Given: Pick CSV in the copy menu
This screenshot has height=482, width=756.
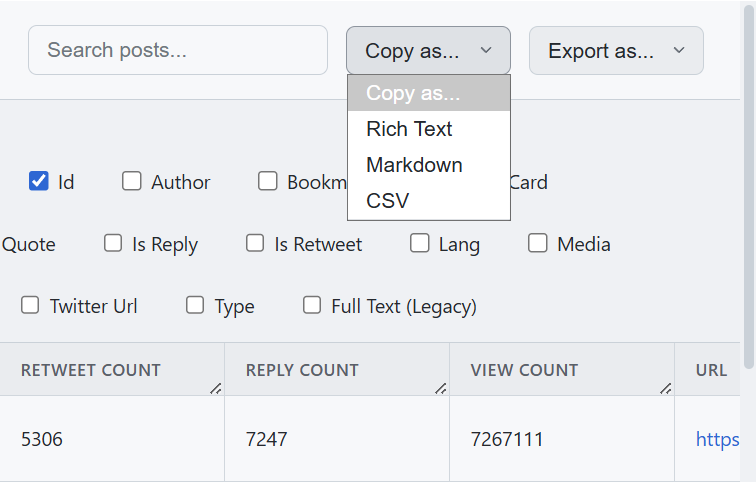Looking at the screenshot, I should click(x=388, y=201).
